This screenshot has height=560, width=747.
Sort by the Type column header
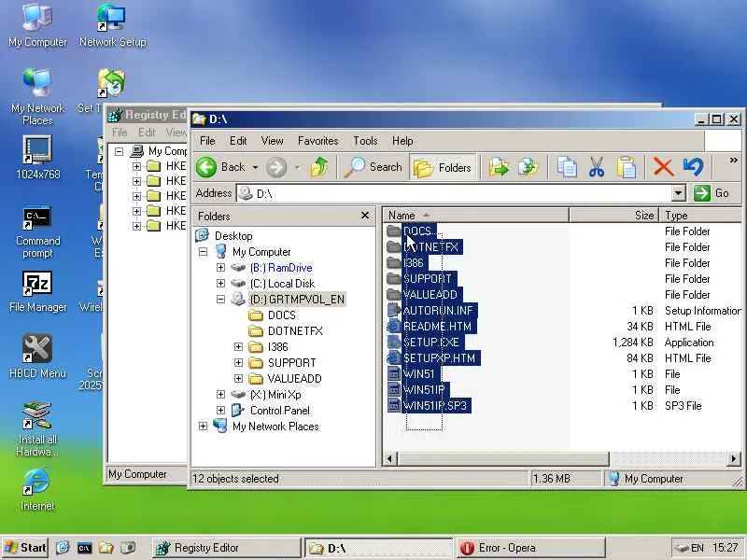(699, 216)
